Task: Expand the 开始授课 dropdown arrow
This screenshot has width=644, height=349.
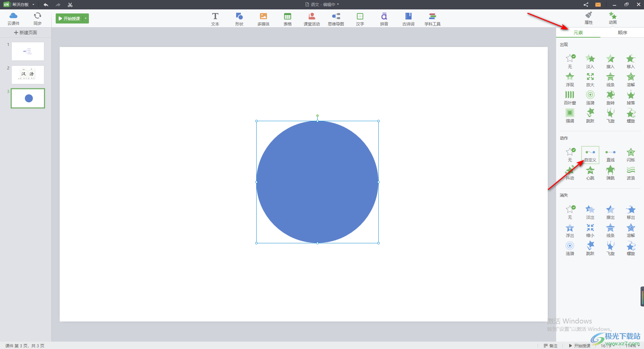Action: click(86, 18)
